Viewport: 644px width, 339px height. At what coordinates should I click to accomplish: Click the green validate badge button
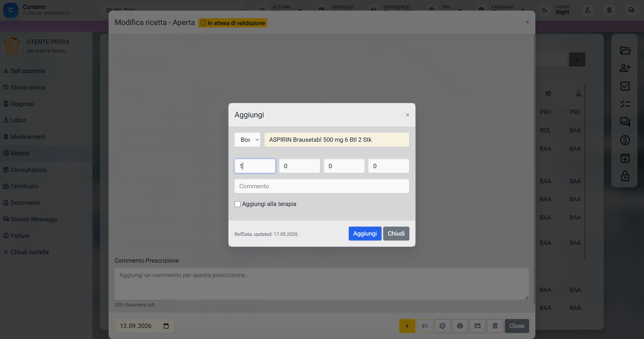click(442, 326)
